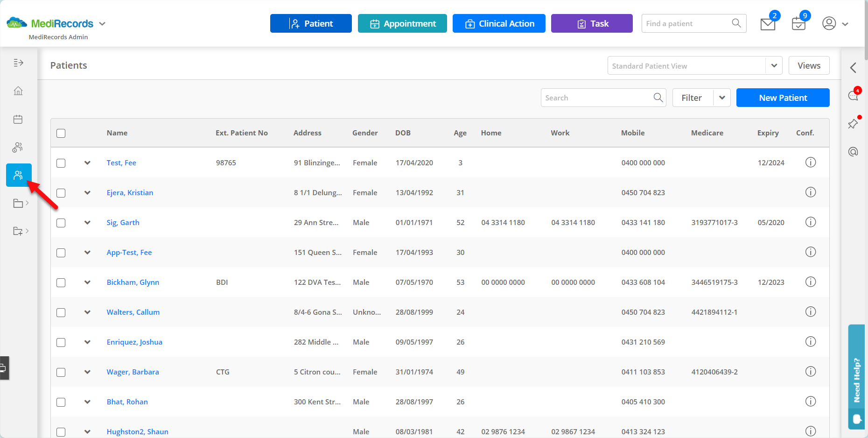Viewport: 868px width, 438px height.
Task: Open the Standard Patient View dropdown
Action: pos(774,65)
